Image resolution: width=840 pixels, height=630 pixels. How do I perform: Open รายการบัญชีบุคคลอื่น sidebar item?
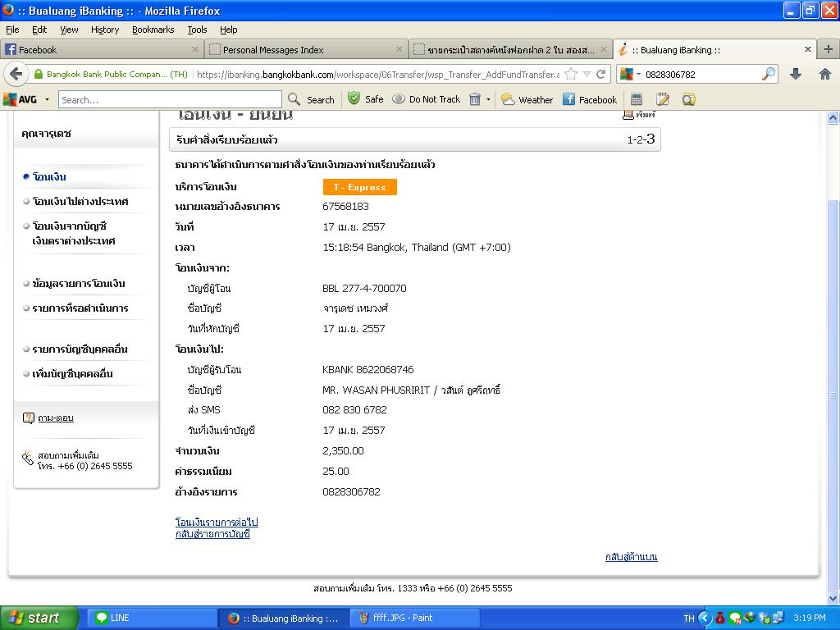[80, 349]
